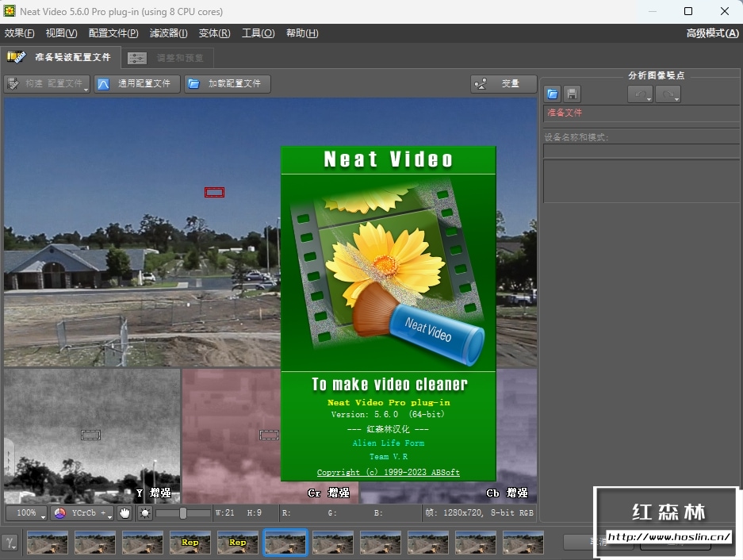
Task: Click the 变量 (variants) button
Action: (503, 83)
